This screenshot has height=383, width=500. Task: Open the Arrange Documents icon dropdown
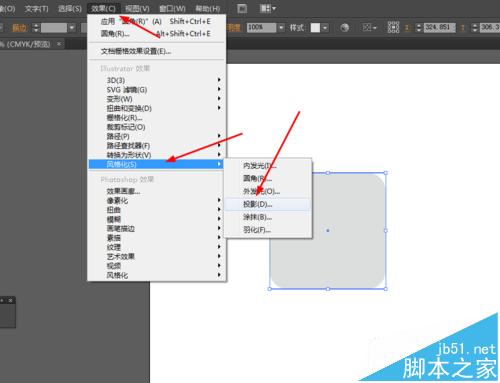268,8
